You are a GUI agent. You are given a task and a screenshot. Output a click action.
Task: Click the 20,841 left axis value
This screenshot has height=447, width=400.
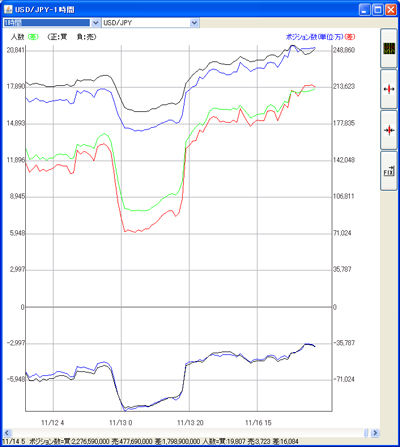(x=15, y=50)
